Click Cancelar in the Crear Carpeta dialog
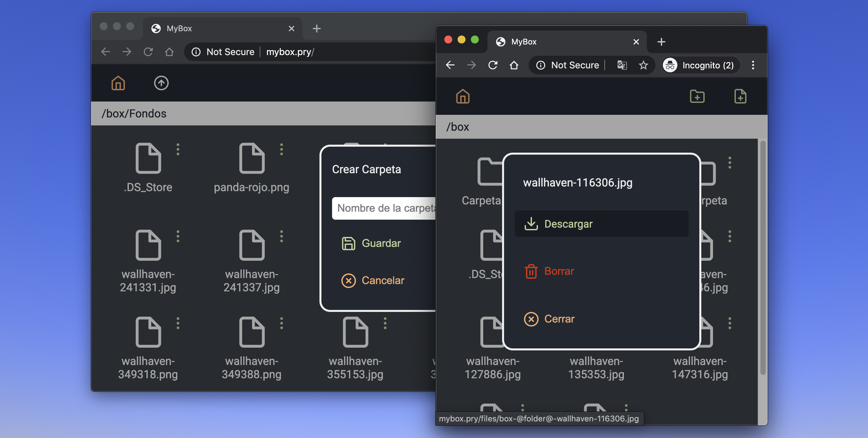Screen dimensions: 868x438 coord(373,280)
